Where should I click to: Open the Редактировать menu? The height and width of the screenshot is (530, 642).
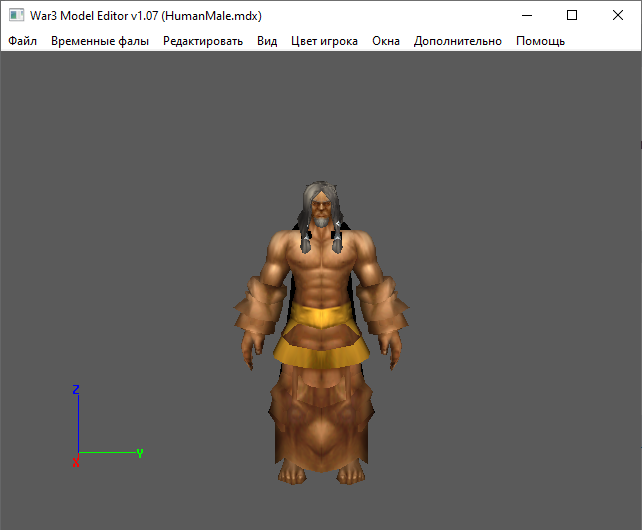pyautogui.click(x=203, y=41)
